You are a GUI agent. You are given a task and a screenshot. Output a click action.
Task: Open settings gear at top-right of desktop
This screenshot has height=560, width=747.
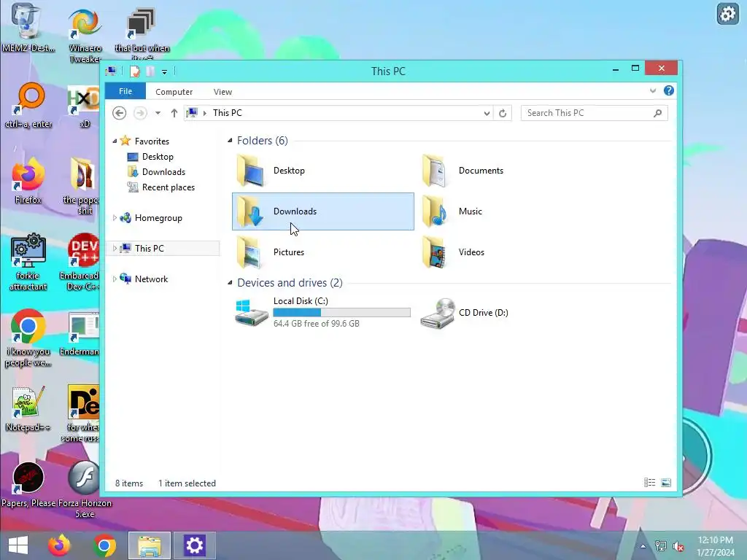(x=727, y=14)
